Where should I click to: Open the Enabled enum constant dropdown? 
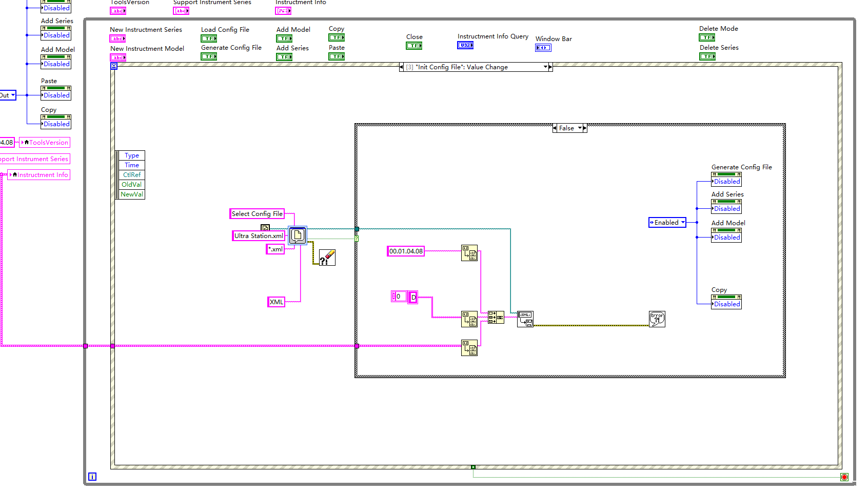coord(683,223)
